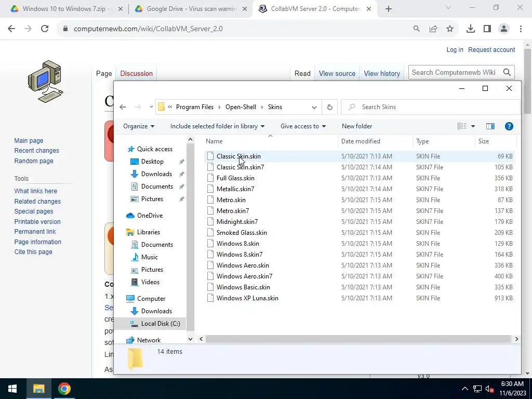Open view options dropdown arrow
Screen dimensions: 532x399
(x=473, y=126)
